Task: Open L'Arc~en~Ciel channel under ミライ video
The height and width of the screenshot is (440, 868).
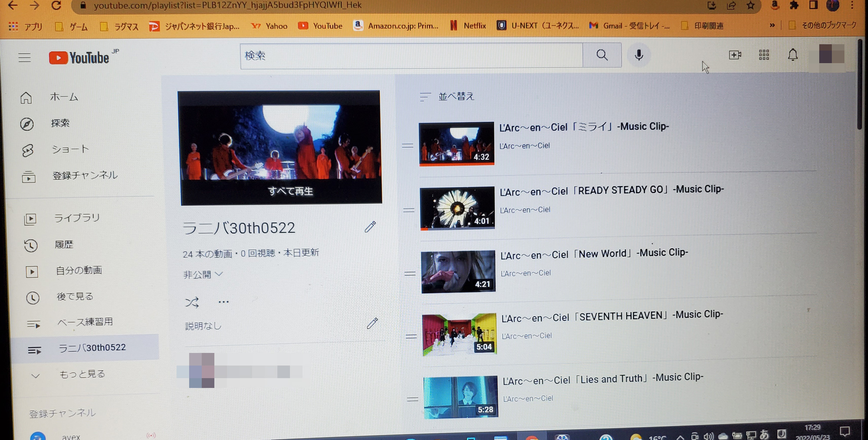Action: [x=524, y=146]
